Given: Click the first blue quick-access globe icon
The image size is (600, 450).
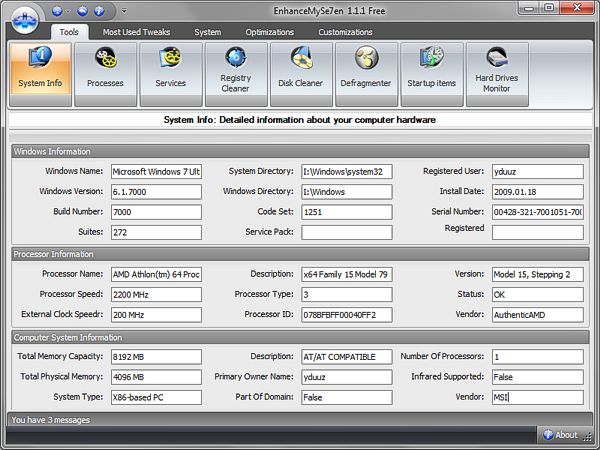Looking at the screenshot, I should click(x=57, y=11).
